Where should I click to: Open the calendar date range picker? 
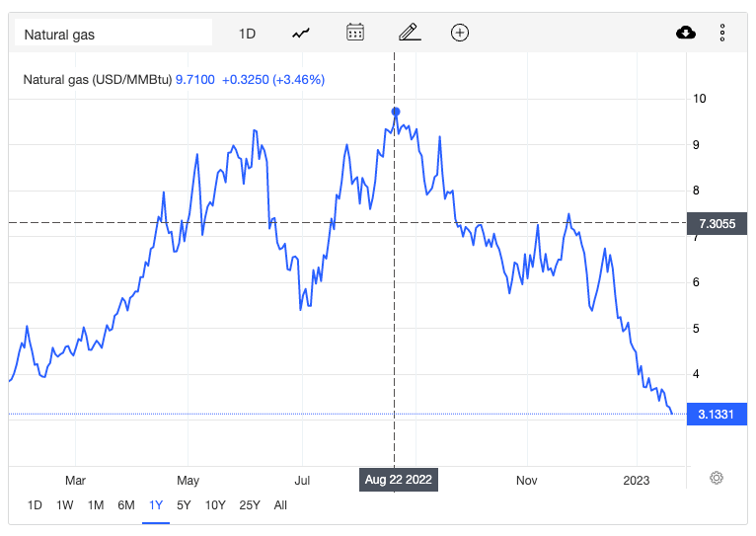coord(355,34)
